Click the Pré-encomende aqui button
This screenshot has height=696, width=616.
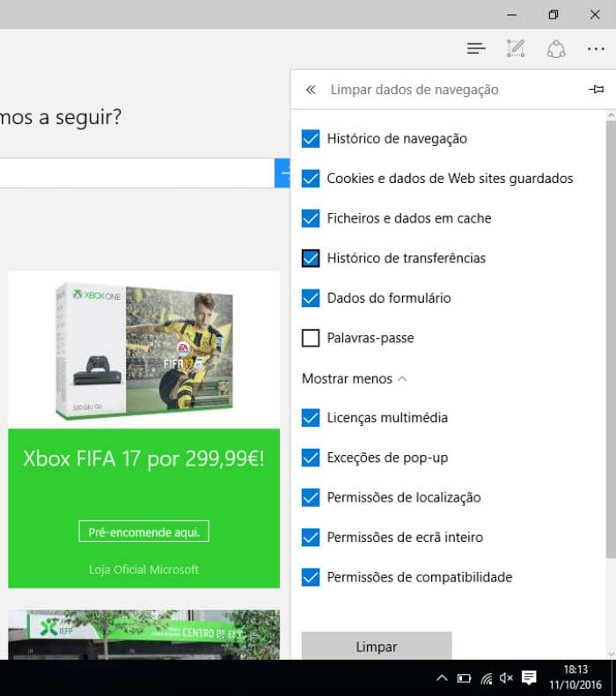point(143,531)
